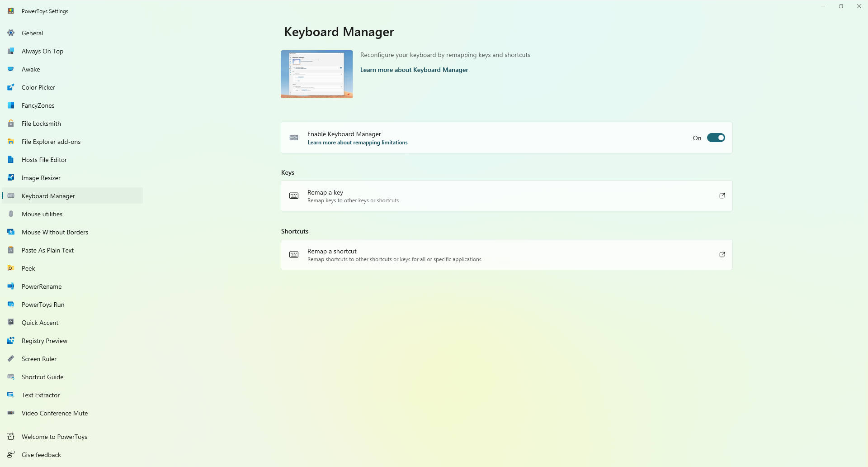Click the Color Picker sidebar icon
Viewport: 868px width, 467px height.
click(11, 87)
